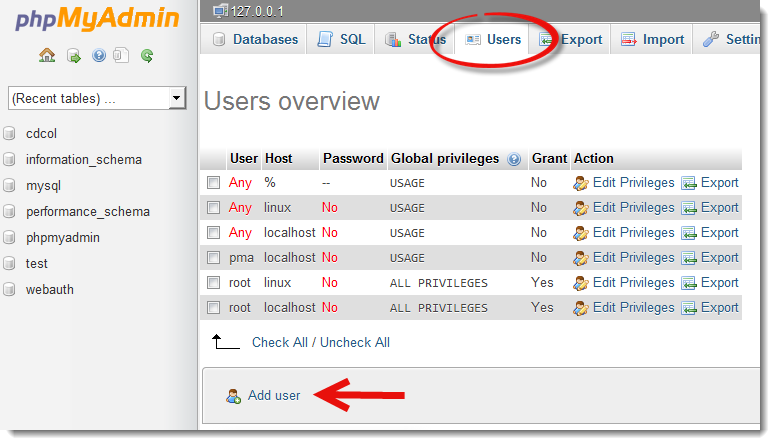
Task: Click Export icon for Any % row
Action: (689, 183)
